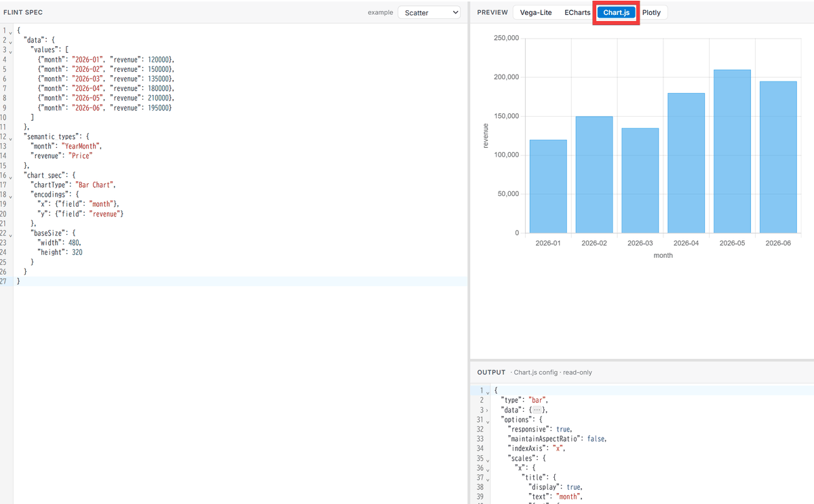Click the "width": 480 line
The image size is (814, 504).
click(x=60, y=242)
